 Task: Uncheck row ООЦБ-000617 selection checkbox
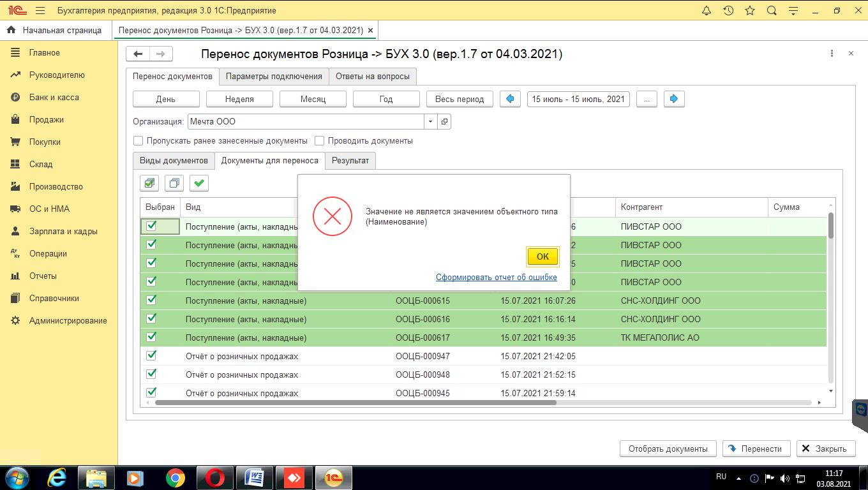[151, 337]
